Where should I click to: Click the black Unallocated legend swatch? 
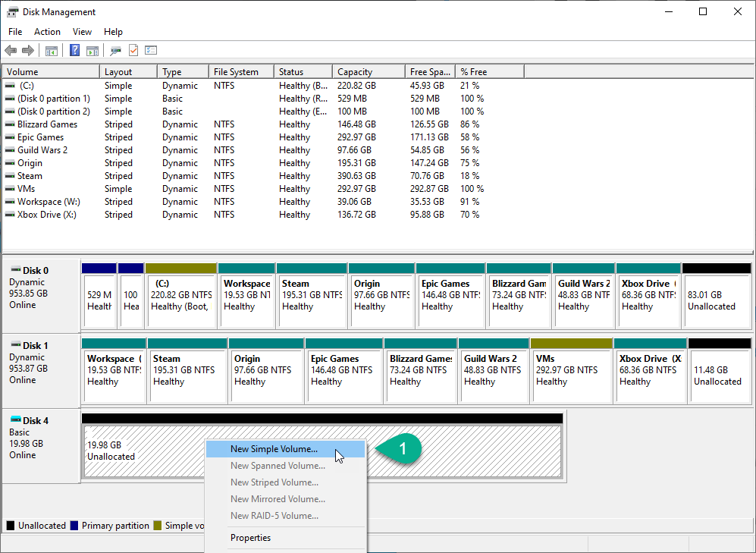[11, 526]
